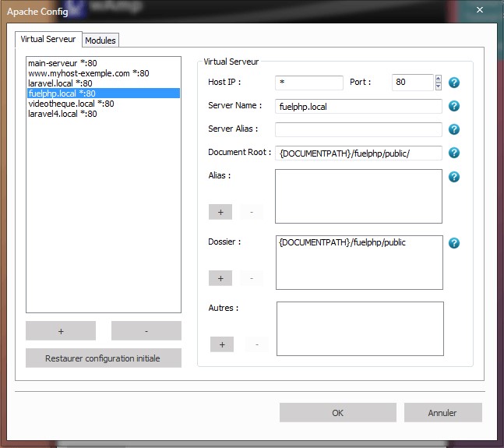Switch to the Modules tab
Viewport: 504px width, 448px height.
[x=100, y=41]
